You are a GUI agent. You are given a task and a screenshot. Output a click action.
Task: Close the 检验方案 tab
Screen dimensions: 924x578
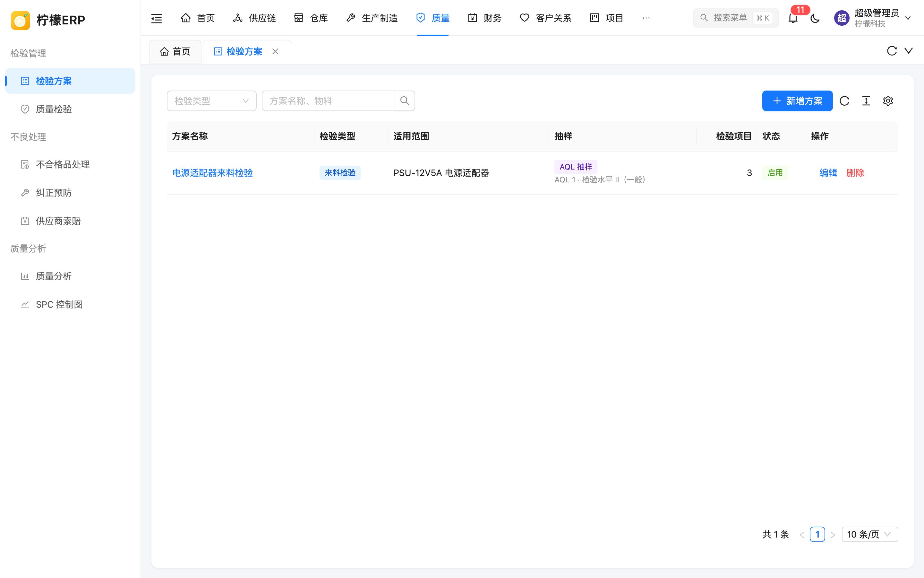click(275, 52)
